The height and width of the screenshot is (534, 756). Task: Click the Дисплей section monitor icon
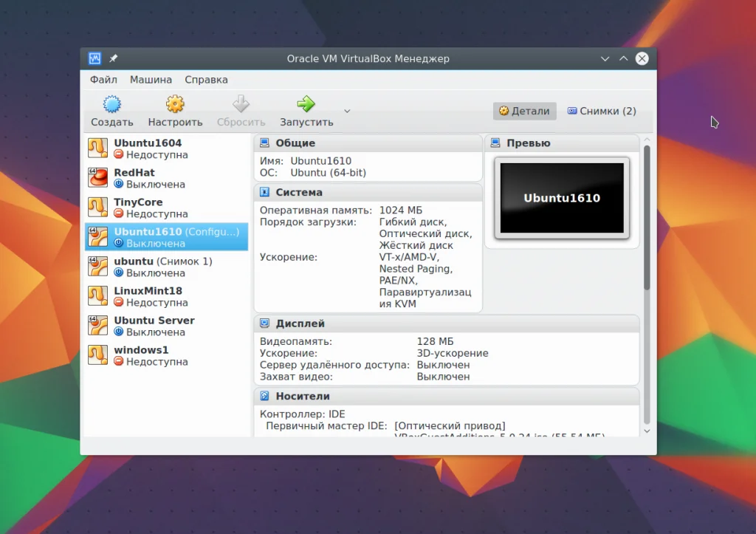tap(265, 324)
